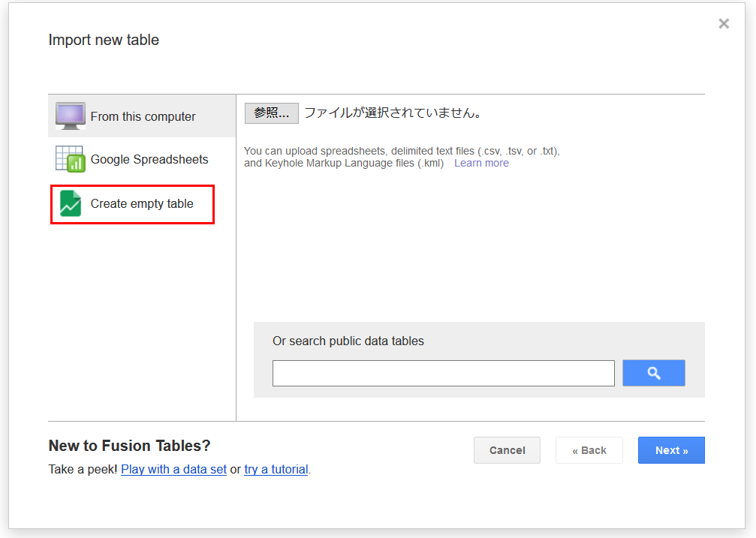Click the ファイルが選択されていません text
756x538 pixels.
pyautogui.click(x=393, y=113)
